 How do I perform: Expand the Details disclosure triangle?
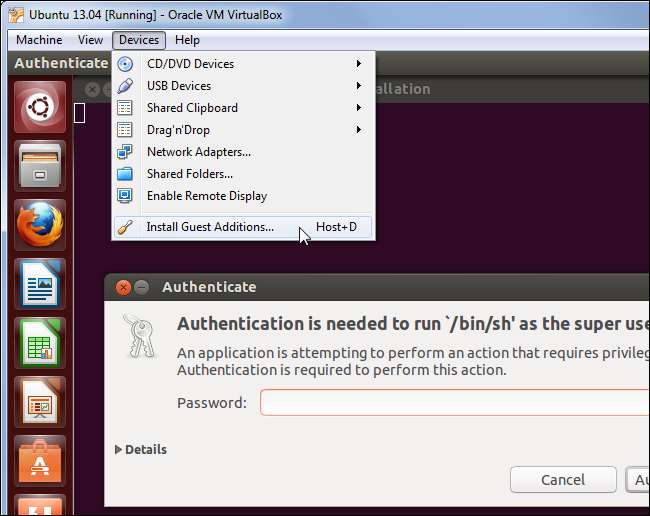pyautogui.click(x=120, y=450)
